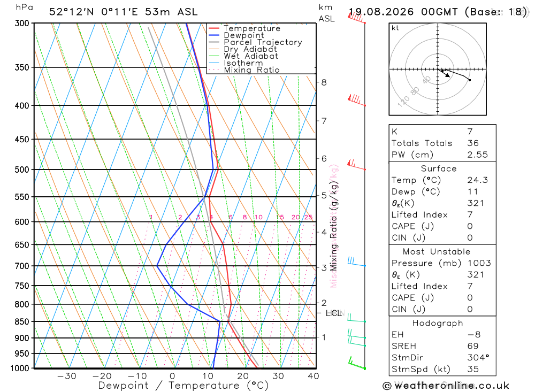
Task: Click the PW (cm) value 2.55
Action: [x=478, y=155]
